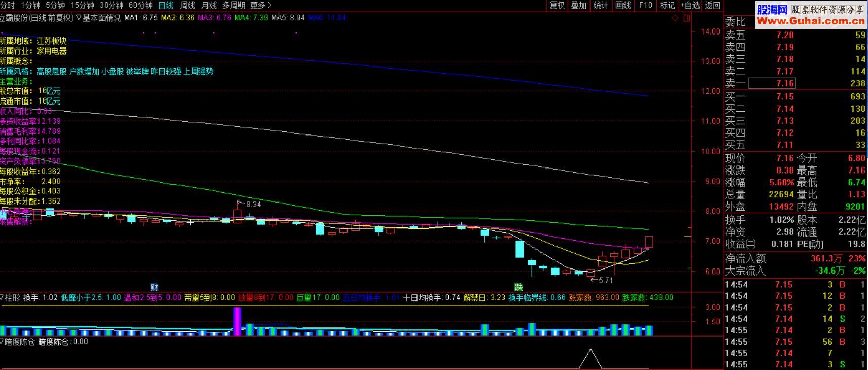Click the 8.34 high price label

253,204
